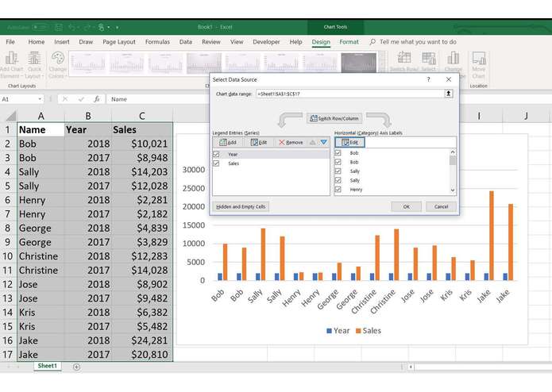This screenshot has height=392, width=552.
Task: Click Add in Legend Entries
Action: point(228,142)
